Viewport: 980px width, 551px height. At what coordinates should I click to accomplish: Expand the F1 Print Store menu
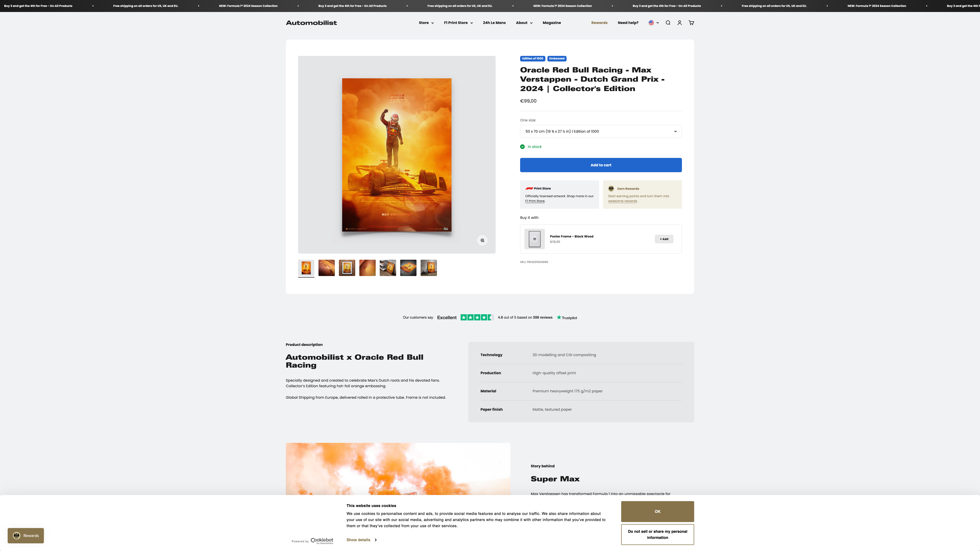pos(458,23)
